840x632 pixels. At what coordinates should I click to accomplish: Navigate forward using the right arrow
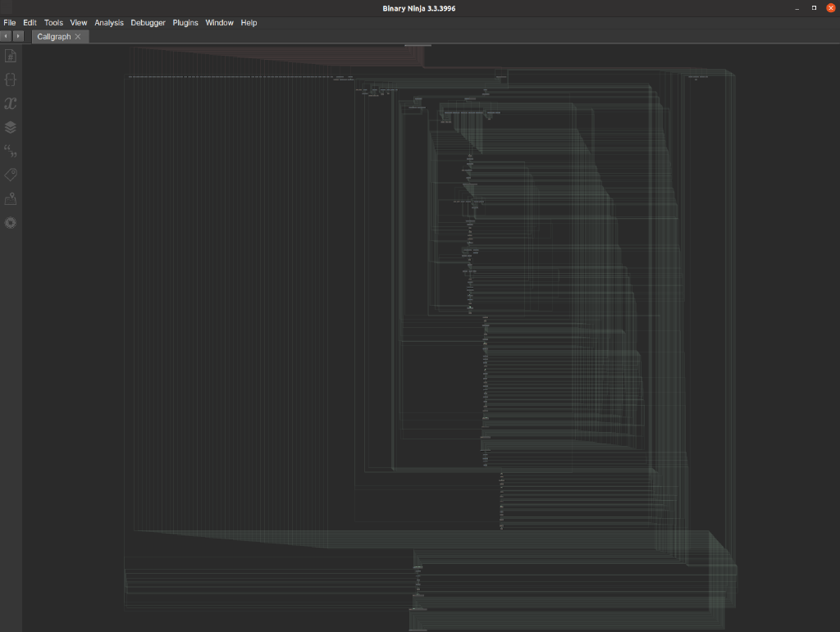click(x=17, y=36)
